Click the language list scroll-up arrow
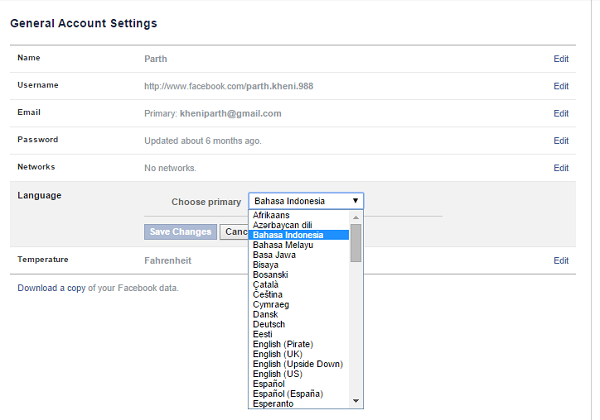This screenshot has height=420, width=600. (356, 217)
